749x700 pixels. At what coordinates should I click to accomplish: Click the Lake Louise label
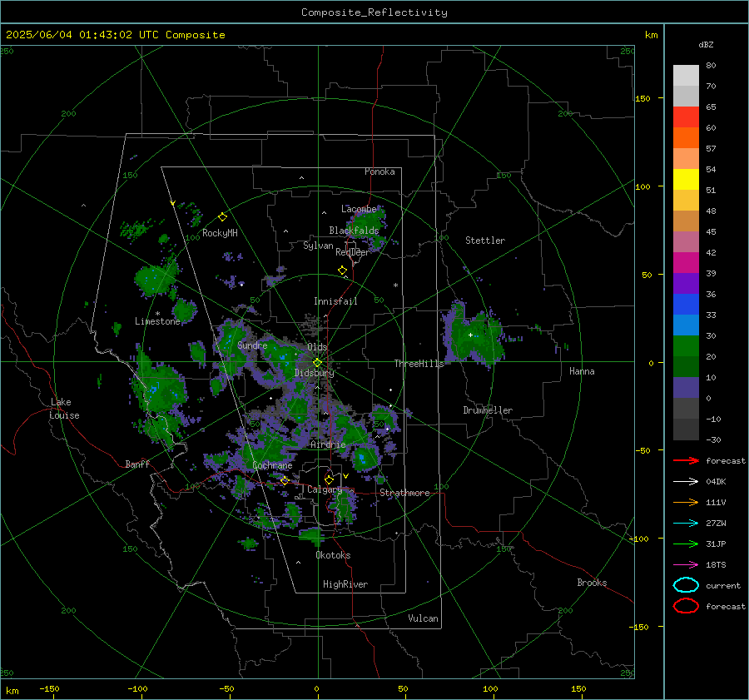(x=65, y=409)
